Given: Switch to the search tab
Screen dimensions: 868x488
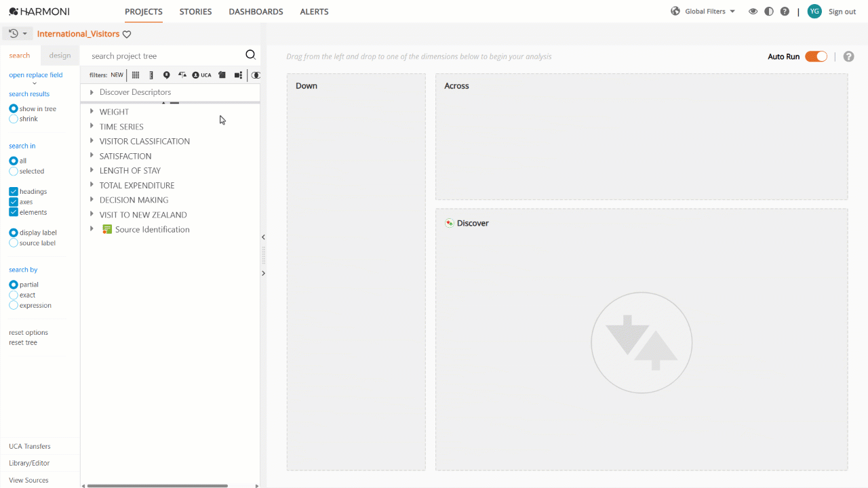Looking at the screenshot, I should 20,56.
